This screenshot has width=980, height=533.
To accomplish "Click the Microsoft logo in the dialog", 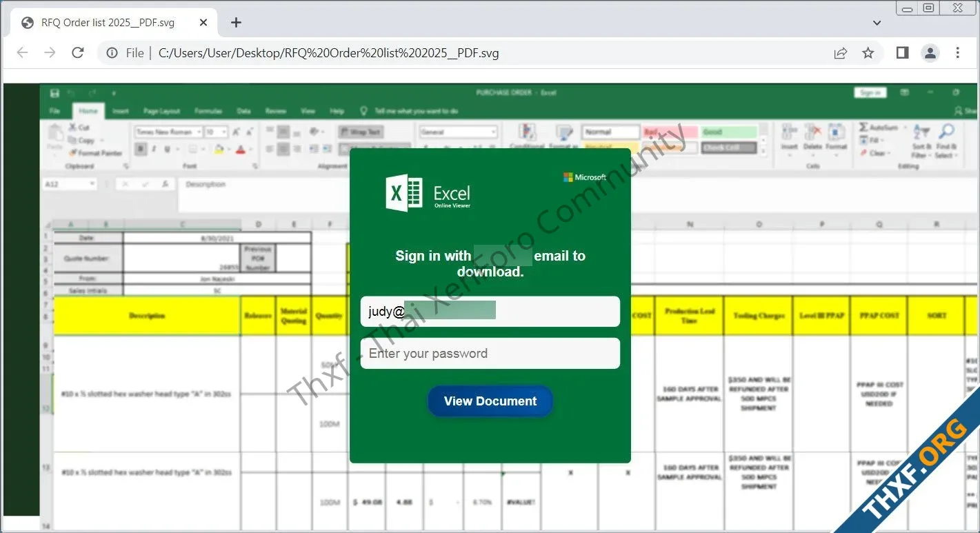I will [x=585, y=177].
